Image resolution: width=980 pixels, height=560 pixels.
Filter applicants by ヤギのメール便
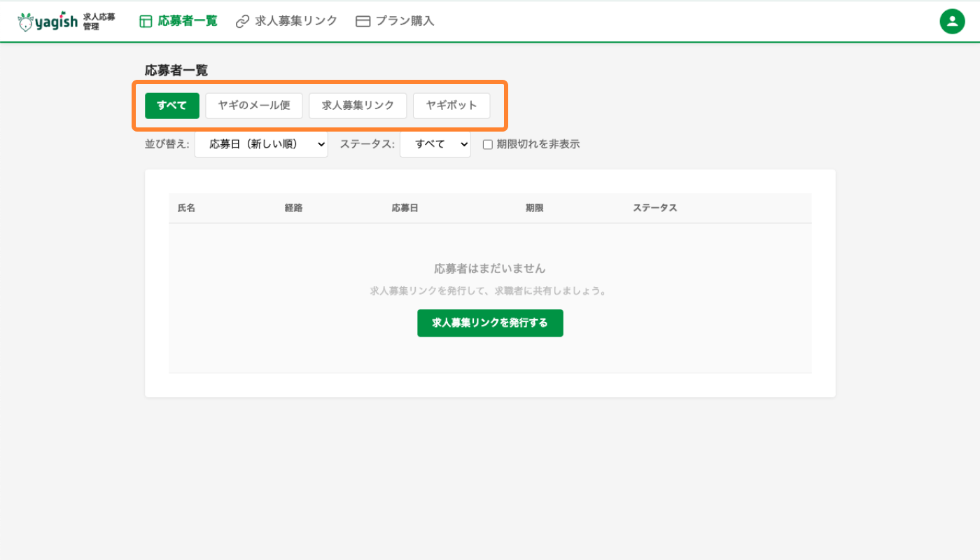pos(254,106)
